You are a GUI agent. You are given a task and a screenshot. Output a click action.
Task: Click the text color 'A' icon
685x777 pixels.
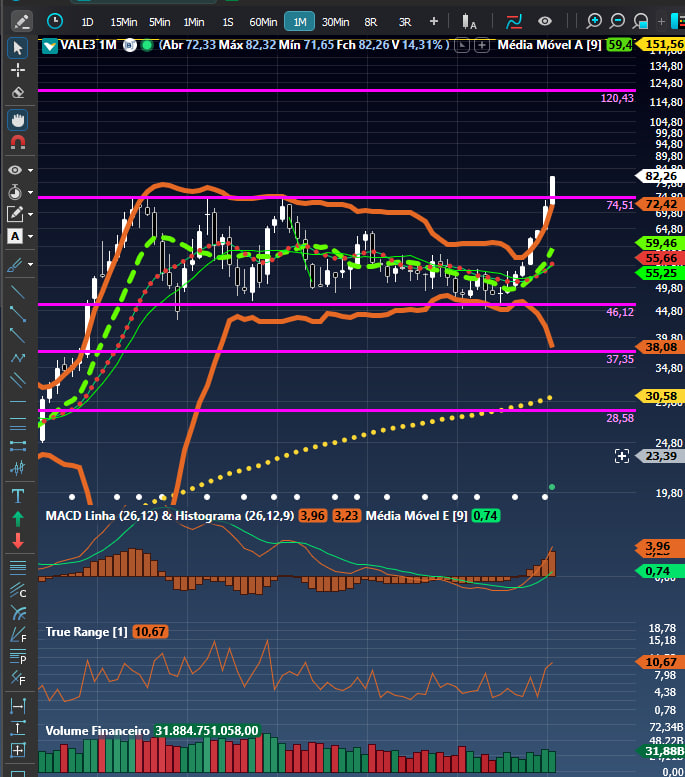15,236
